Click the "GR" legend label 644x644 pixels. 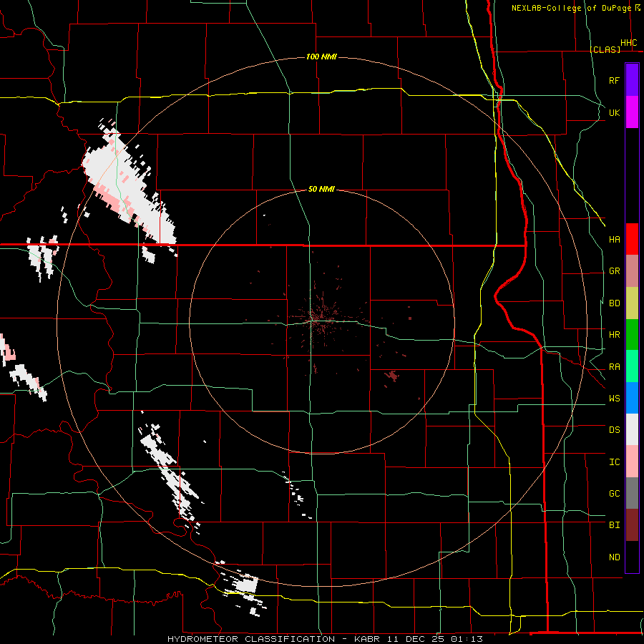pyautogui.click(x=614, y=271)
